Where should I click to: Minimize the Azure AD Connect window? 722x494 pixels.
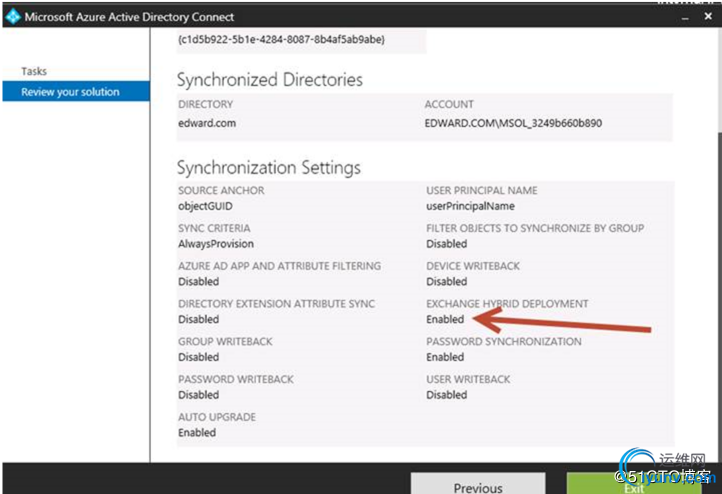tap(685, 17)
